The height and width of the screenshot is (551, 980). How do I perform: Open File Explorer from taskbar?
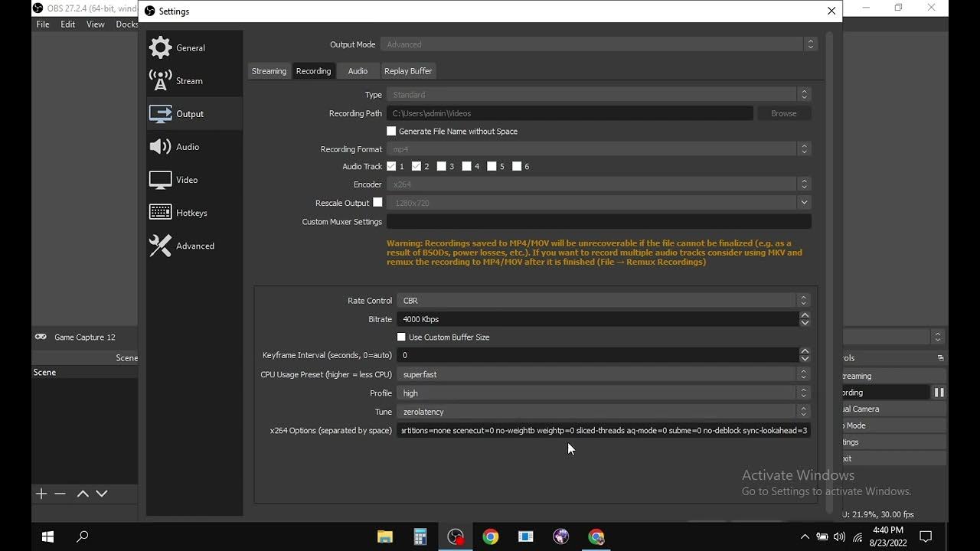[385, 536]
